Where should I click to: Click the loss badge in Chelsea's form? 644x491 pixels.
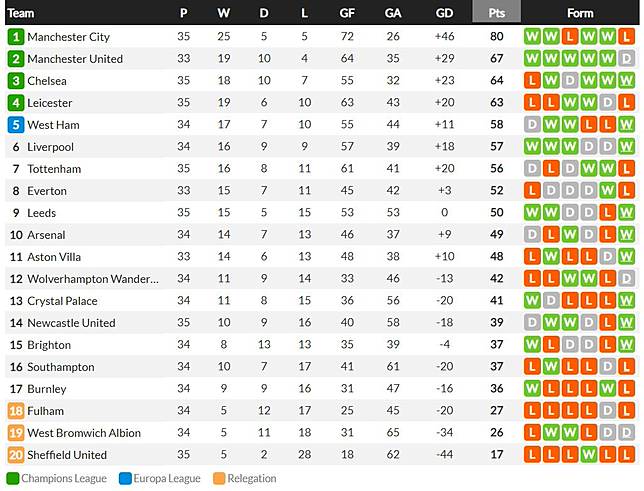coord(532,81)
